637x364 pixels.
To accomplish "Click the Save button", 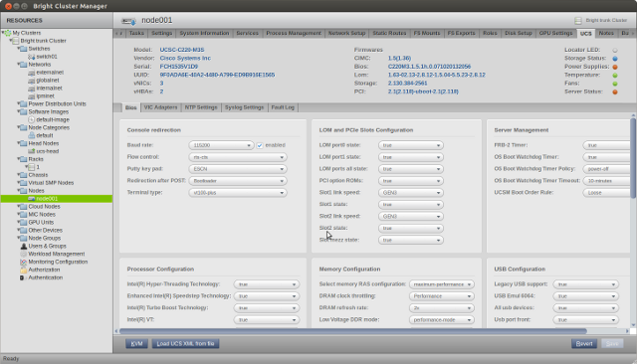I will click(x=612, y=344).
